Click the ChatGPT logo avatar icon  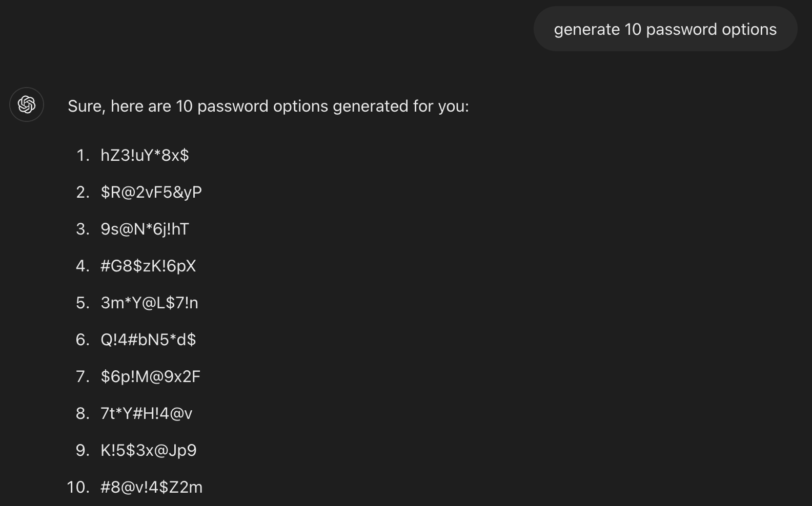27,104
